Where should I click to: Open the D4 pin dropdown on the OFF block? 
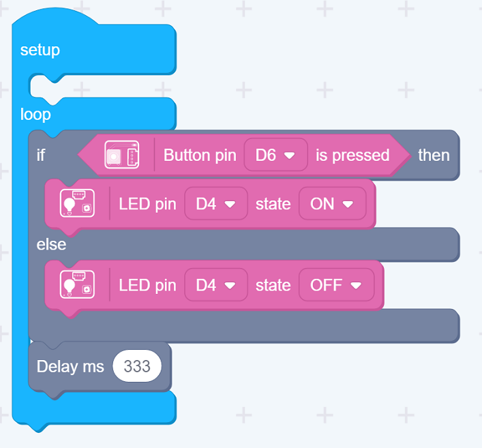click(x=216, y=285)
